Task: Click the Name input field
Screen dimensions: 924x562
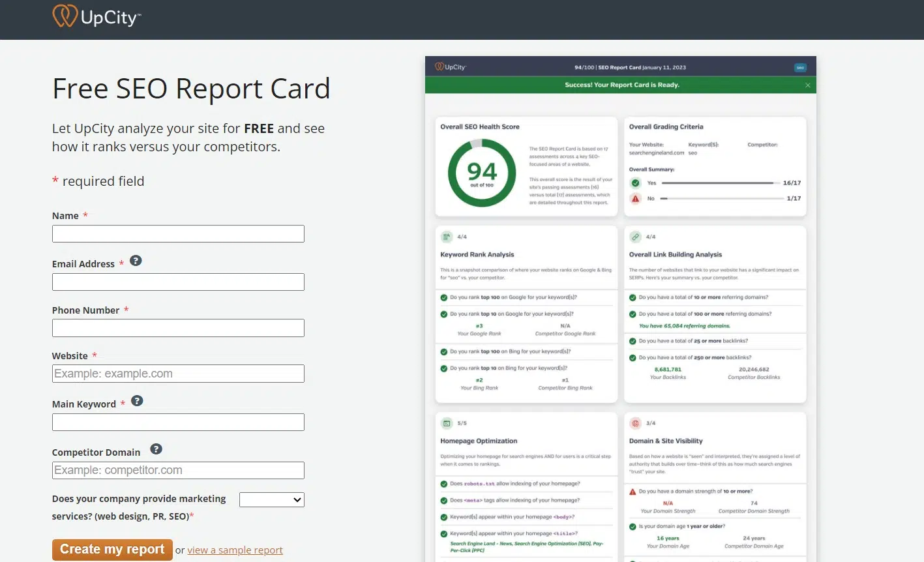Action: click(178, 234)
